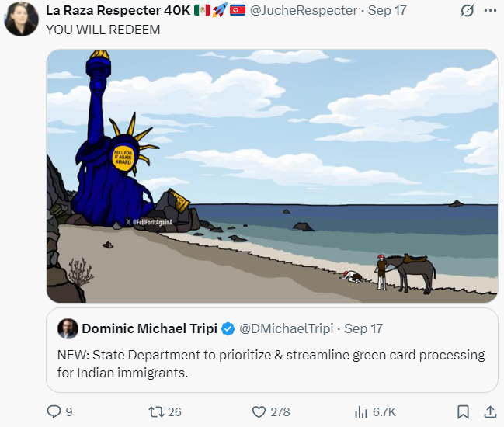Open La Raza Respecter 40K display name
Screen dimensions: 504x427
click(x=118, y=10)
